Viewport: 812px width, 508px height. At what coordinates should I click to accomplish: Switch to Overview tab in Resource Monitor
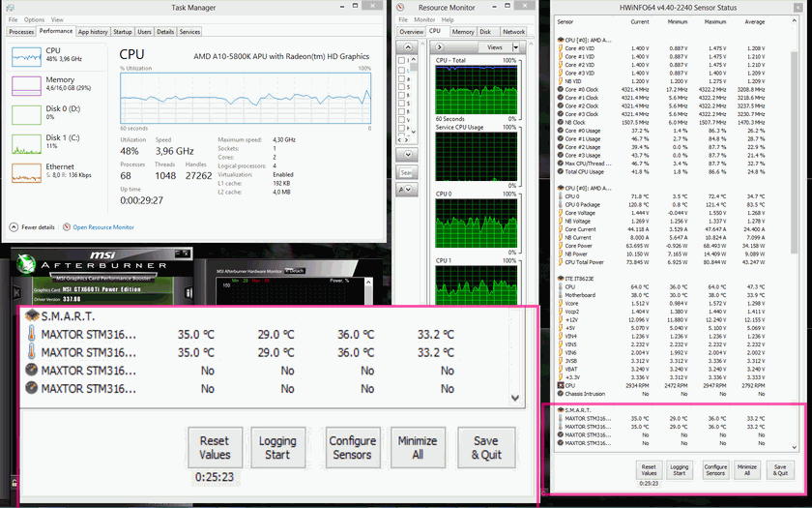coord(411,32)
